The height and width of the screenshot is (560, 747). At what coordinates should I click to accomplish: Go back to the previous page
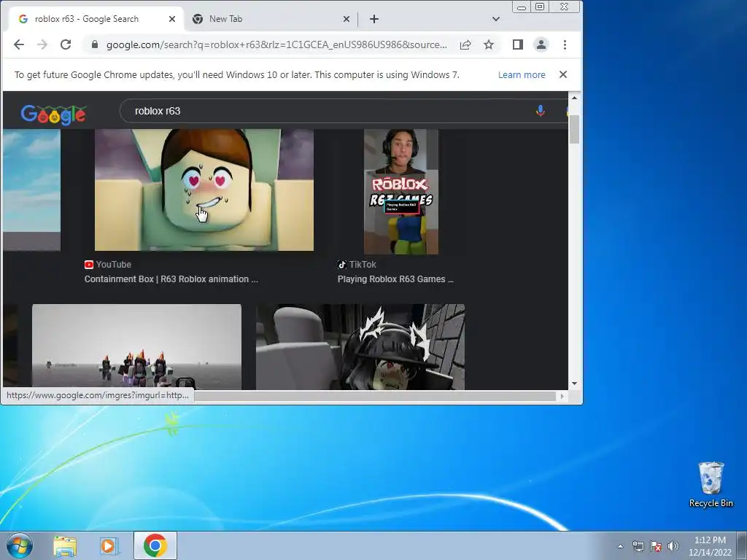[18, 44]
